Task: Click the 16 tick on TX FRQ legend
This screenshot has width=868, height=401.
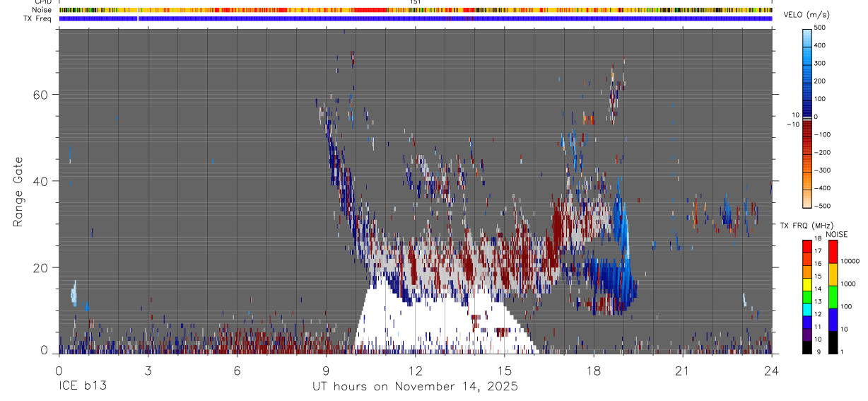Action: [818, 264]
